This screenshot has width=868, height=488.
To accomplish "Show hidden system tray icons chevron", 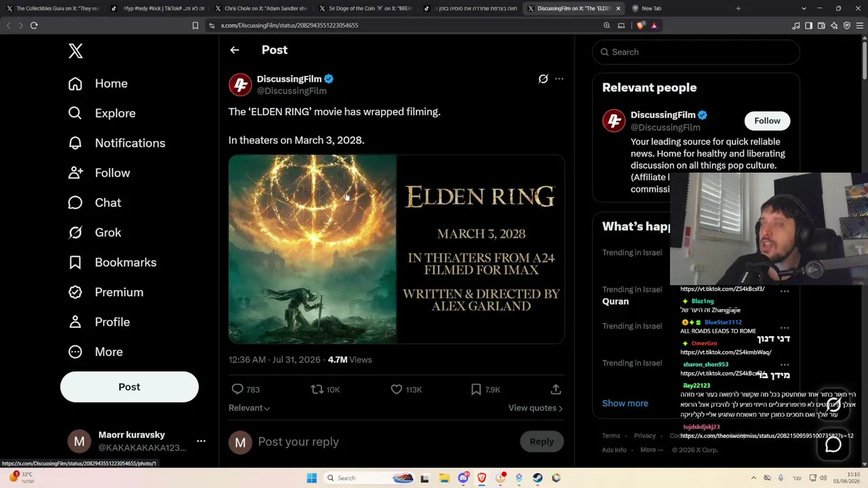I will 753,478.
